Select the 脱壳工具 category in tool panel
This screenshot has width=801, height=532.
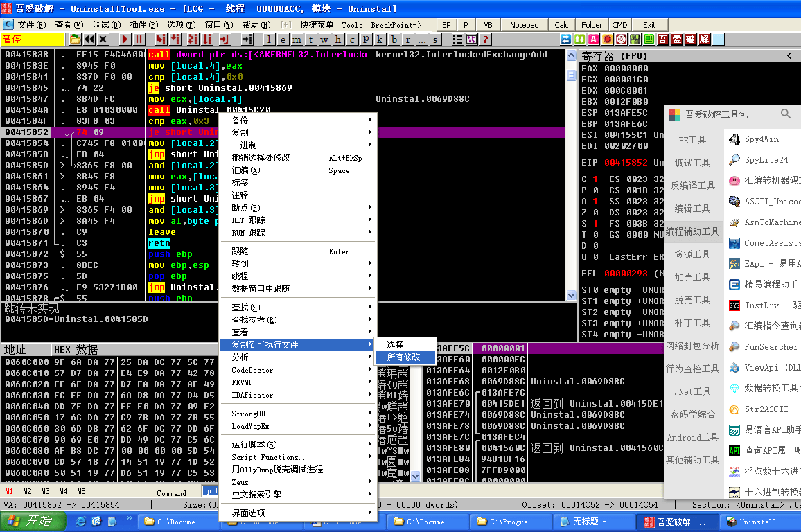coord(692,300)
